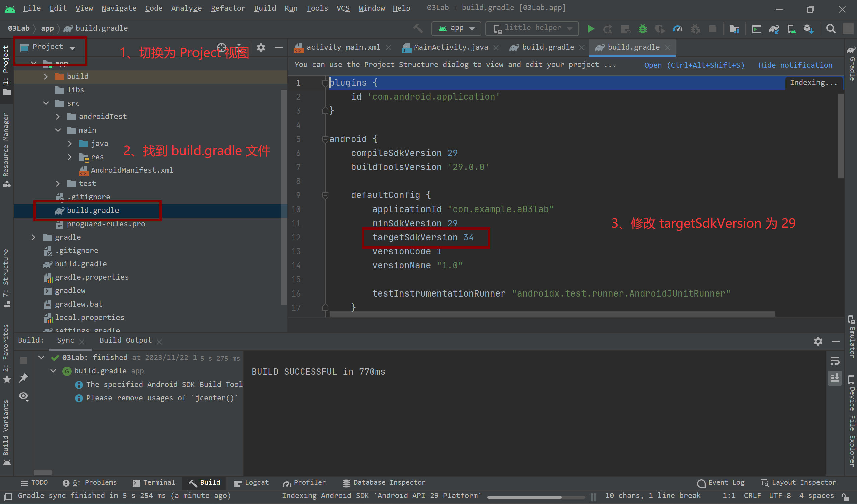Hide the Build panel with minus icon
Image resolution: width=857 pixels, height=504 pixels.
pos(836,341)
